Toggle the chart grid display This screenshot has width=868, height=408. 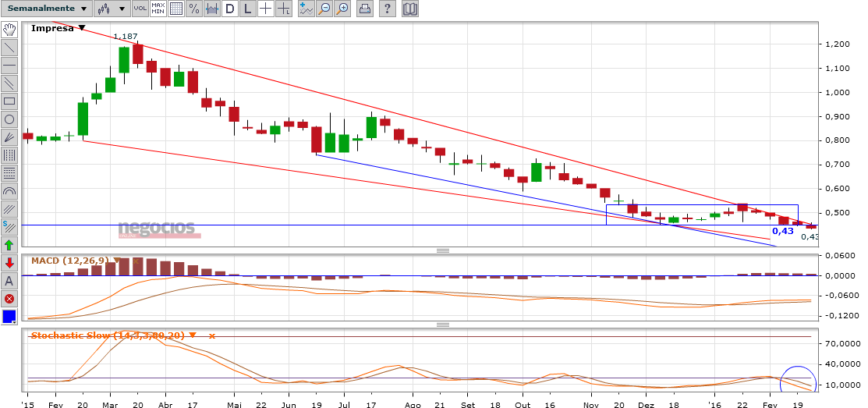pyautogui.click(x=175, y=9)
